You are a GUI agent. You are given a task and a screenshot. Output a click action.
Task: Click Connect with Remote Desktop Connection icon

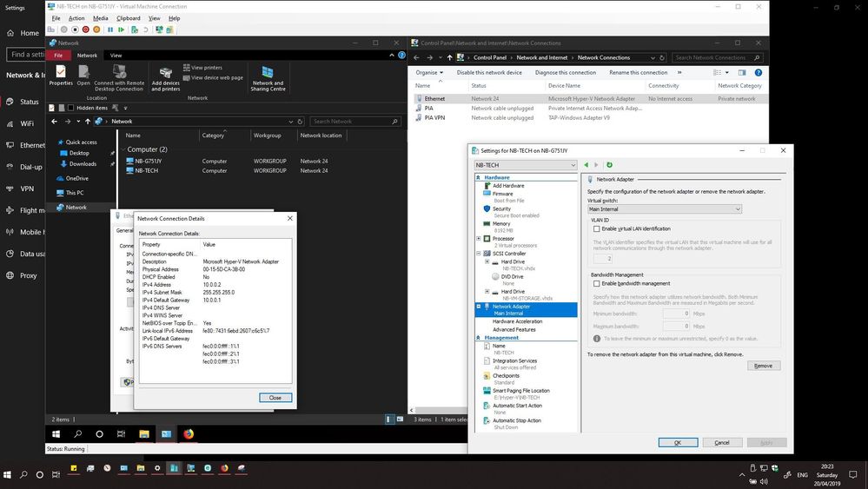[119, 78]
